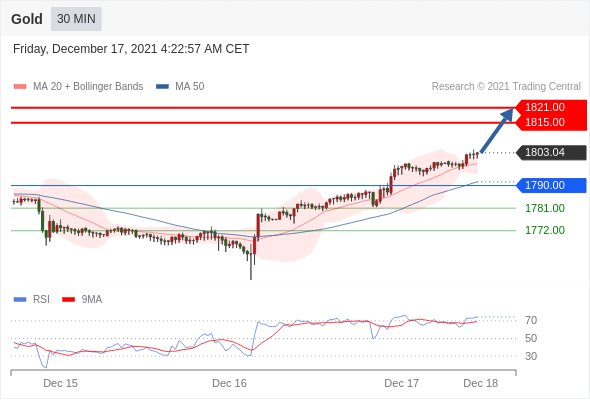The height and width of the screenshot is (400, 590).
Task: Click the RSI 70 level label
Action: [x=531, y=321]
